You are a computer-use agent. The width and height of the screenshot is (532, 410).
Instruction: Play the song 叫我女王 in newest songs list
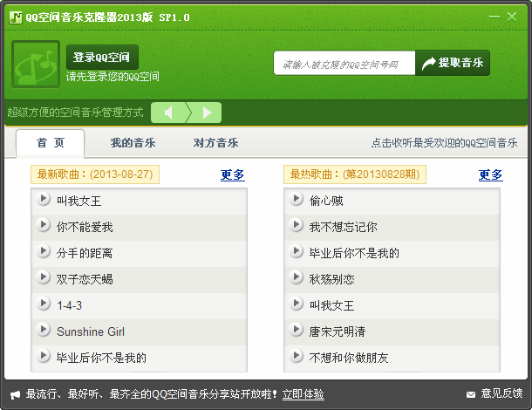44,200
